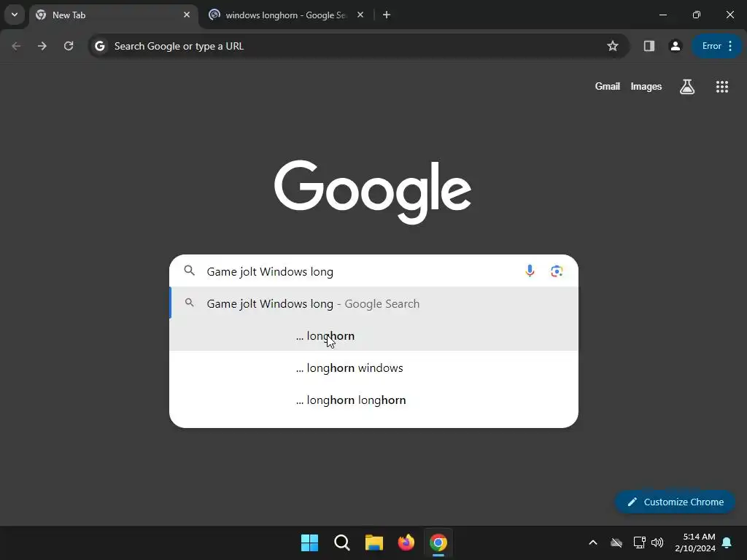
Task: Restore down the Chrome window
Action: coord(697,15)
